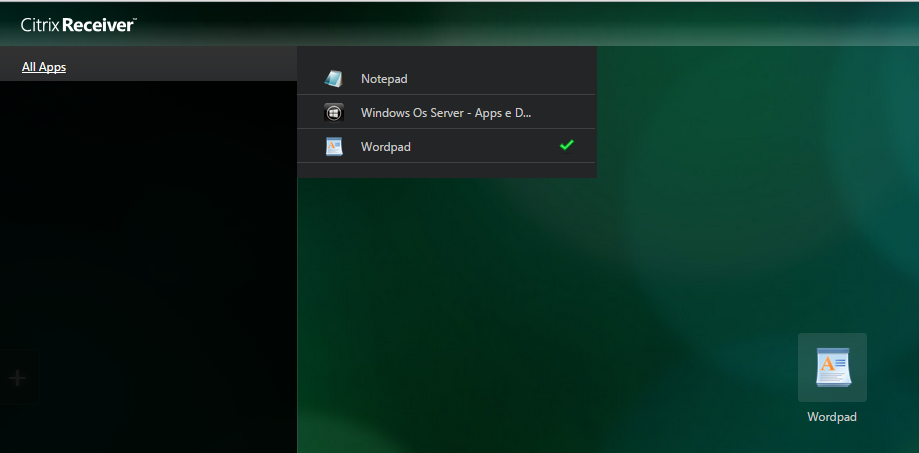Screen dimensions: 919x453
Task: Toggle the green checkmark beside Wordpad
Action: click(x=567, y=146)
